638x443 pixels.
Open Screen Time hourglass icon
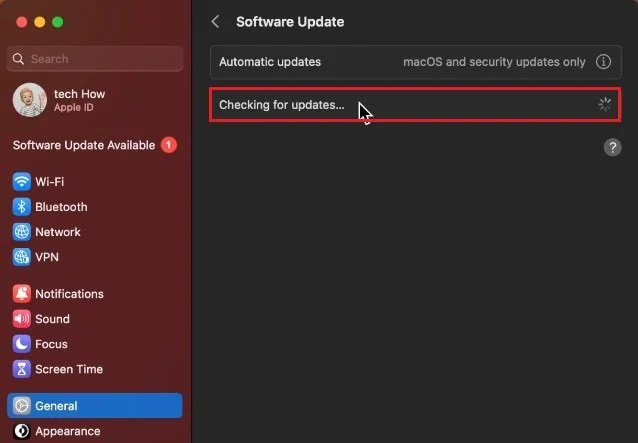(22, 369)
